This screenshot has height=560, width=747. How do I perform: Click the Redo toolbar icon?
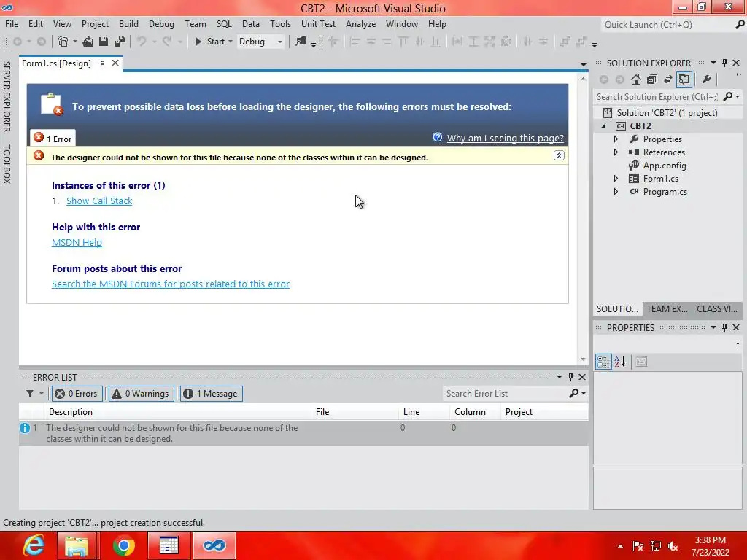pyautogui.click(x=167, y=42)
